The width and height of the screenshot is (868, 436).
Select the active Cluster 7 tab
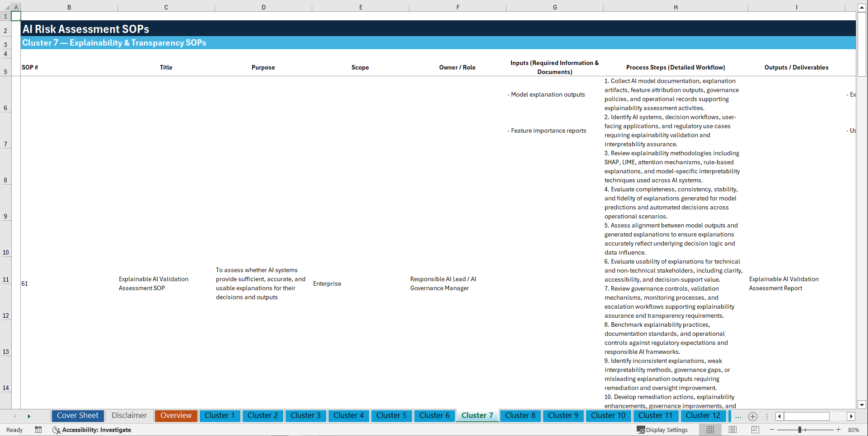477,416
